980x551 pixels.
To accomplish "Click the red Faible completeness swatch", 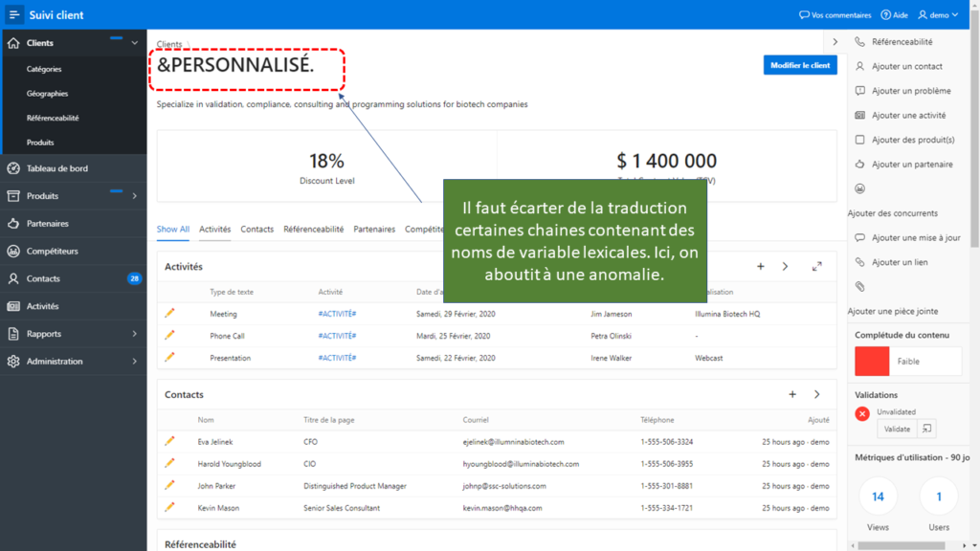I will (872, 361).
